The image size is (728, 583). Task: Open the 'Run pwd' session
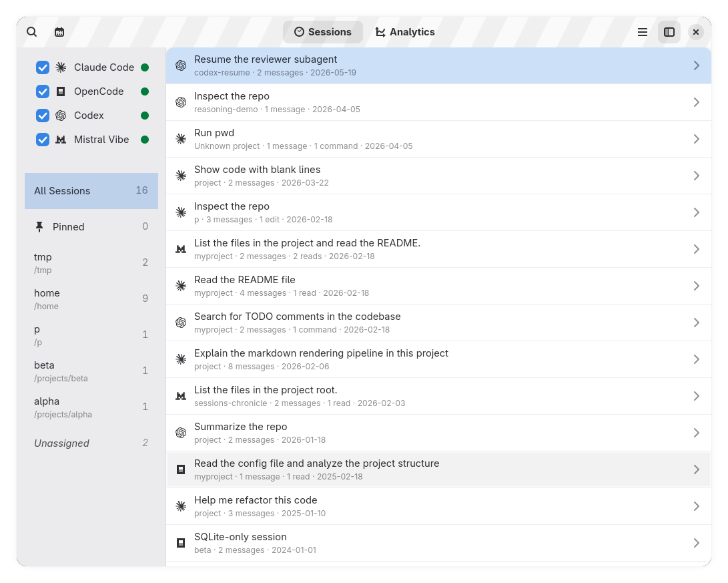tap(439, 139)
